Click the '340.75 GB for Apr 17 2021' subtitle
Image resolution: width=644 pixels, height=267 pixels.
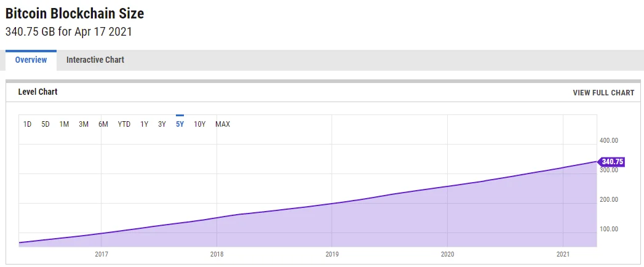(x=69, y=32)
